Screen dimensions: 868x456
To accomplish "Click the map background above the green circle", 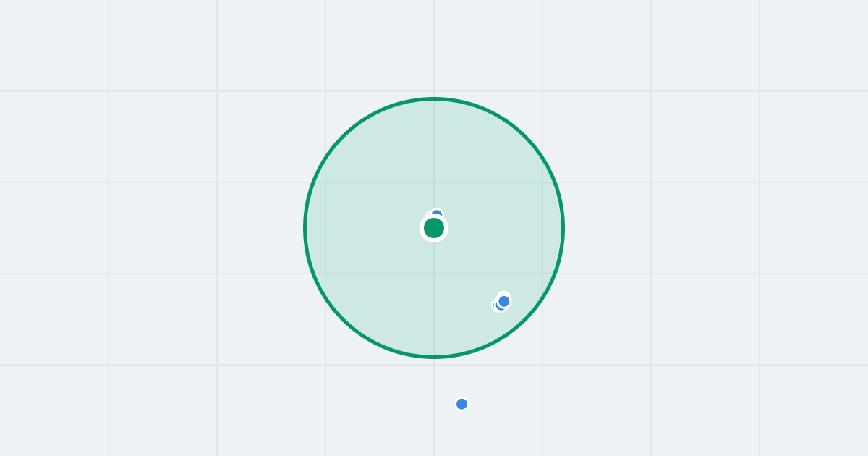I will point(434,47).
